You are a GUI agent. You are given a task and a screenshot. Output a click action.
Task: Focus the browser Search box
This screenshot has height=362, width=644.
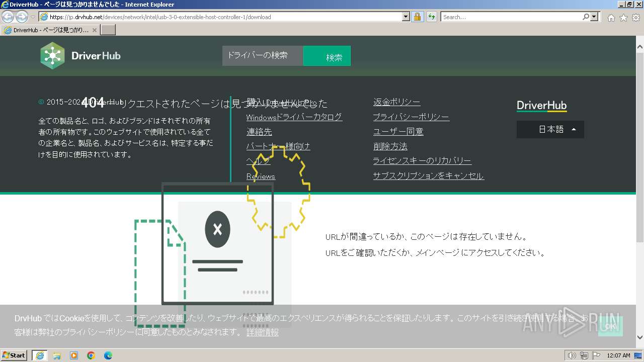pyautogui.click(x=512, y=17)
